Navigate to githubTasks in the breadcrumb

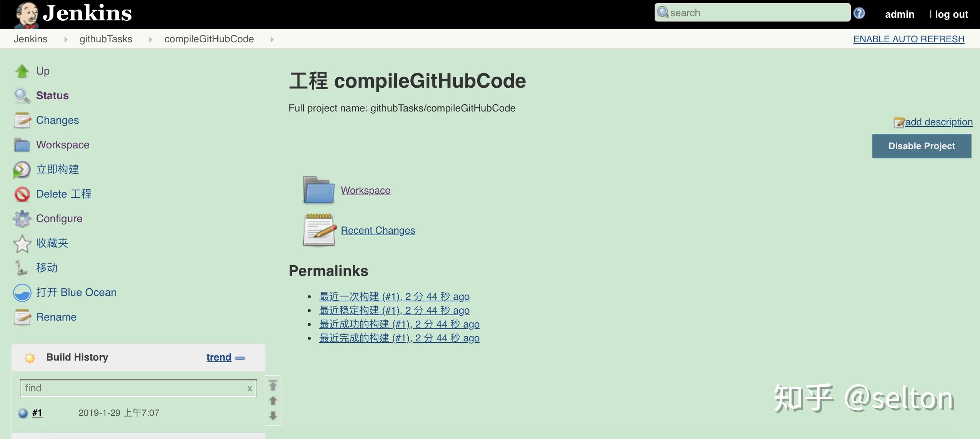click(x=105, y=39)
